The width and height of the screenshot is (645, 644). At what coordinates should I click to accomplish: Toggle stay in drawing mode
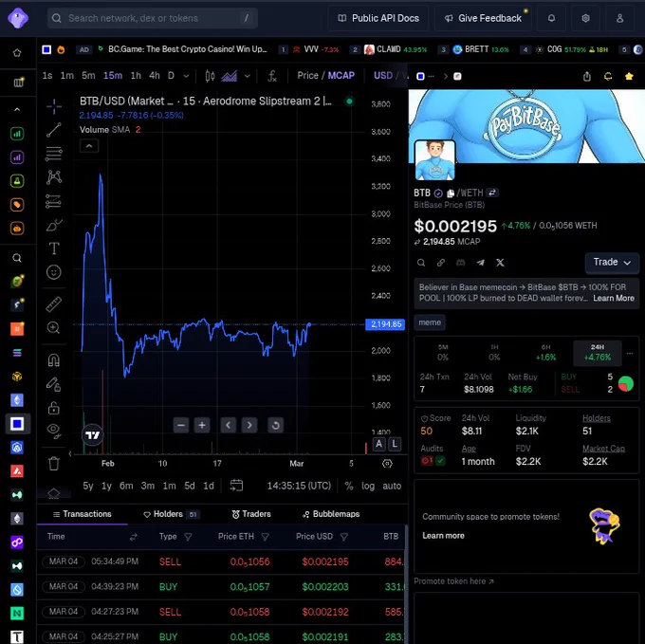tap(54, 384)
